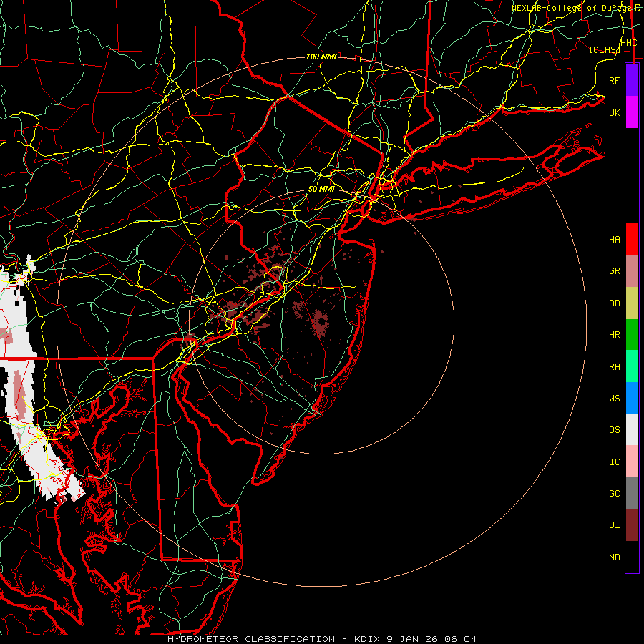
Task: Click the RF legend label
Action: pos(615,80)
